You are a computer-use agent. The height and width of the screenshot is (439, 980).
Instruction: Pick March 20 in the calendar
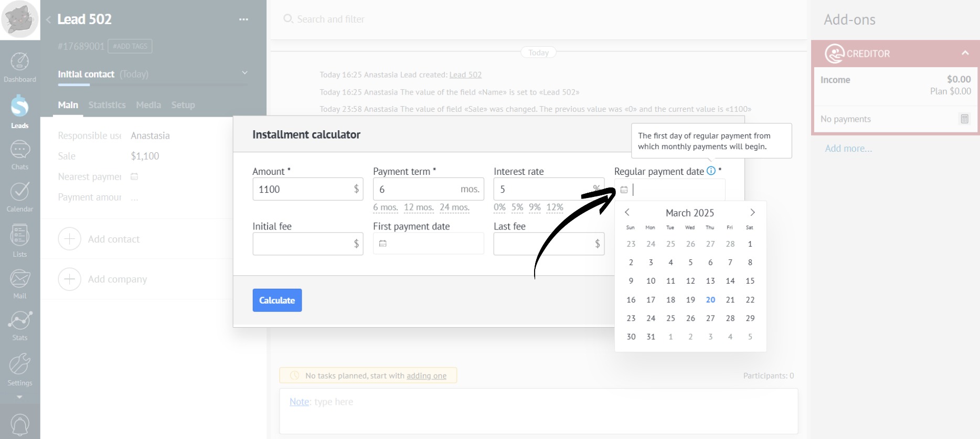[710, 300]
